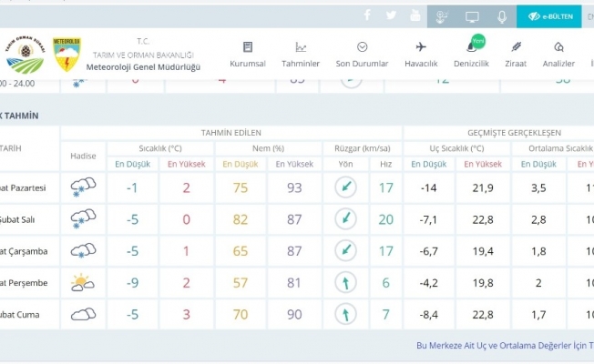
Task: Expand the Son Durumlar menu
Action: click(x=362, y=55)
